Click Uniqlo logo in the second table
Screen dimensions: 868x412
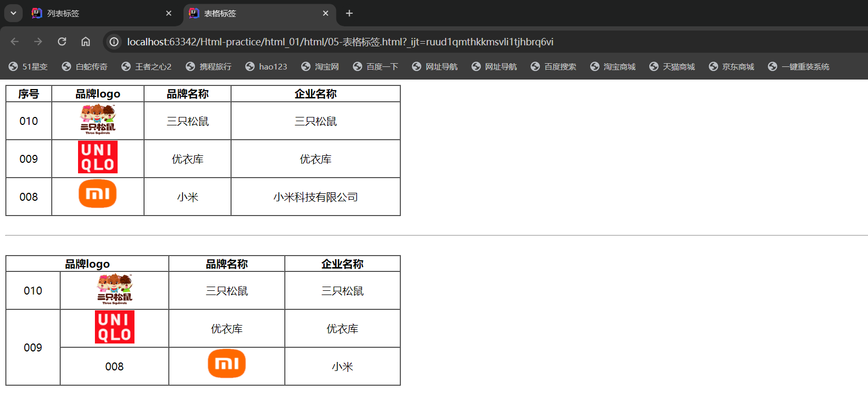[x=114, y=327]
